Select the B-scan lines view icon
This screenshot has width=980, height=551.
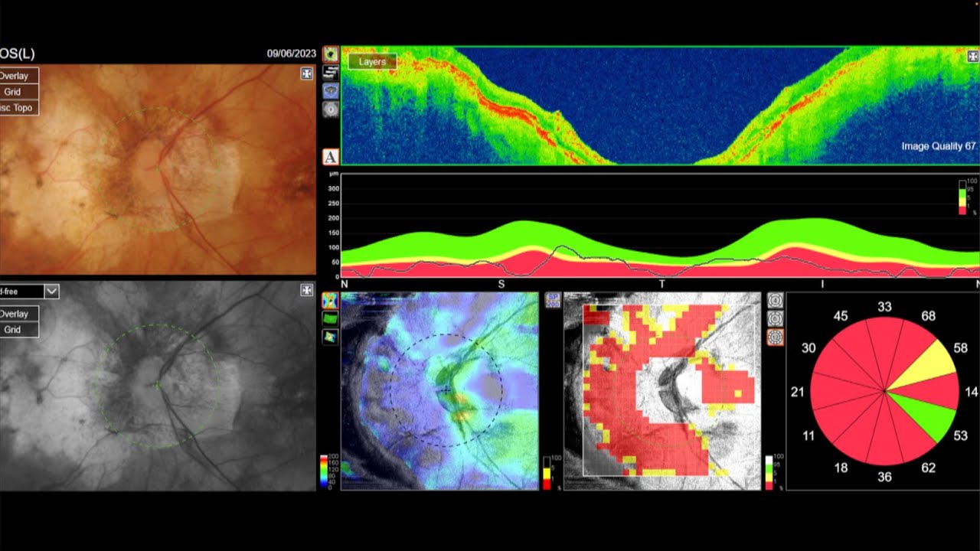(x=331, y=73)
